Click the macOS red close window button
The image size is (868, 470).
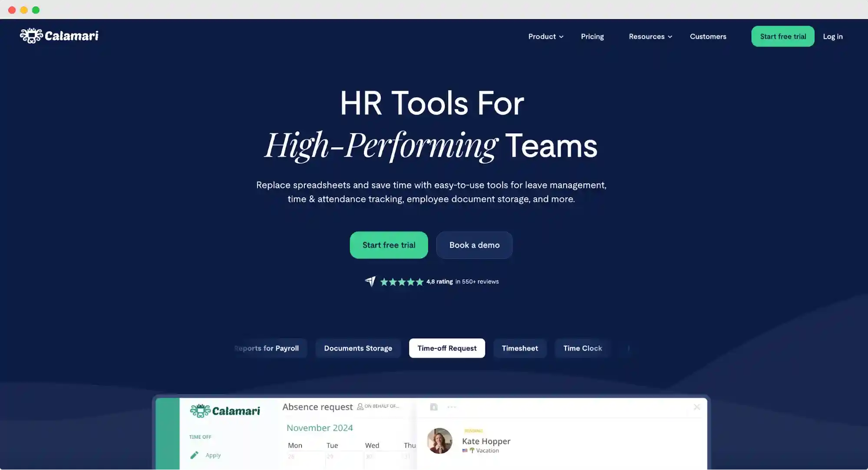pyautogui.click(x=12, y=10)
